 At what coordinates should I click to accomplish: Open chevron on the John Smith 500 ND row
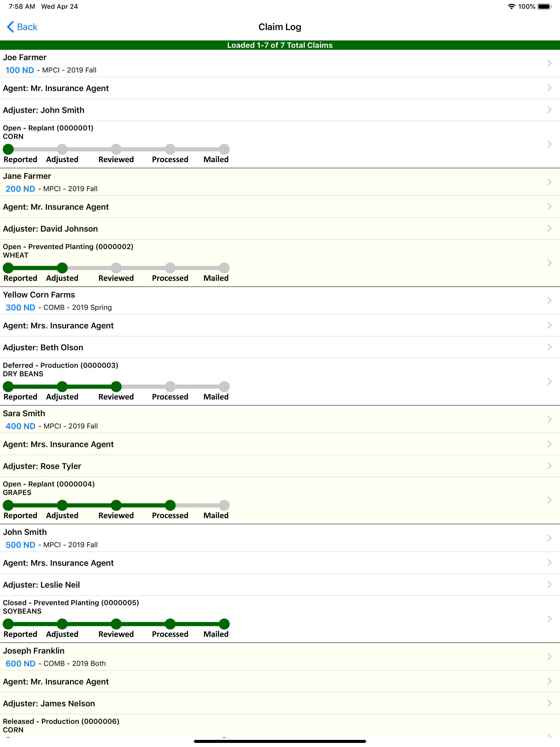549,538
